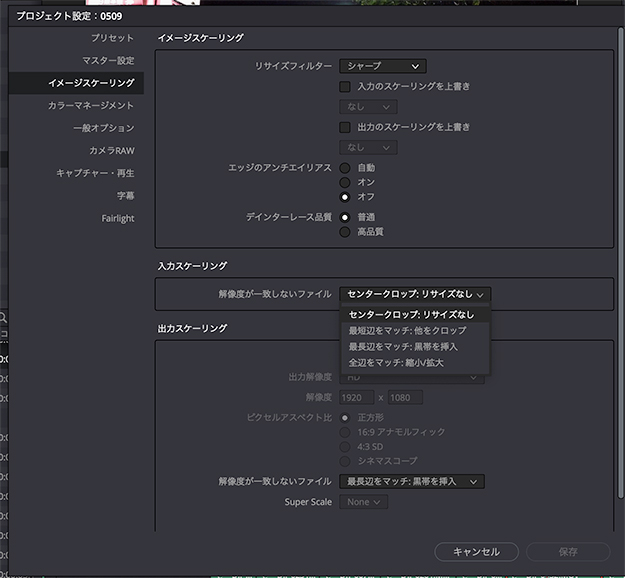
Task: Set anti-alias edges to 自動
Action: tap(345, 168)
